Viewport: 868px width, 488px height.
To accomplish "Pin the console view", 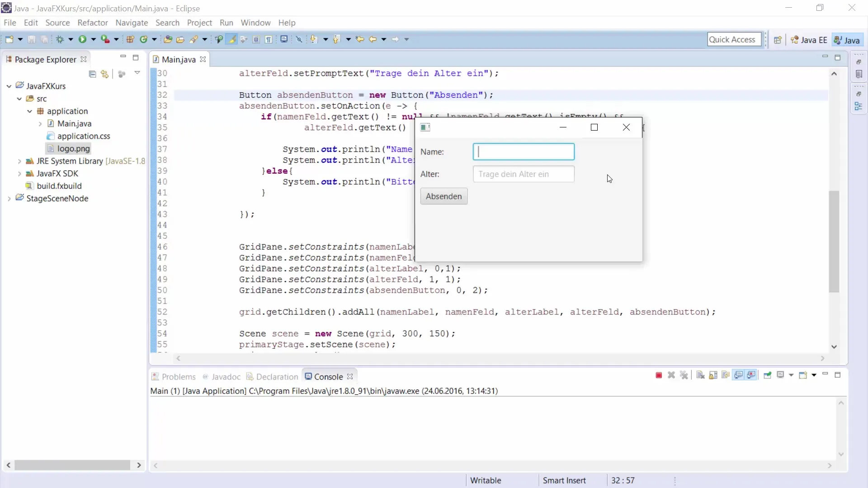I will (x=767, y=375).
